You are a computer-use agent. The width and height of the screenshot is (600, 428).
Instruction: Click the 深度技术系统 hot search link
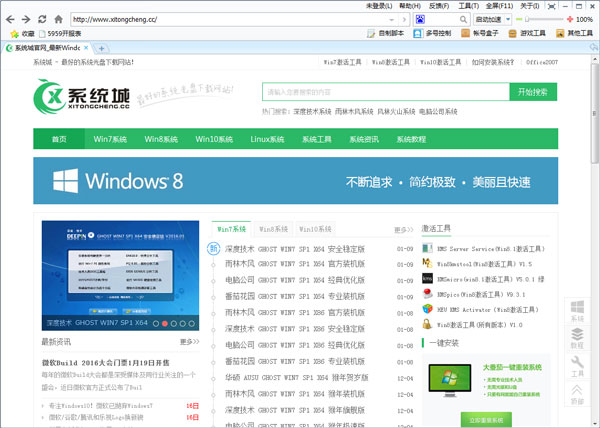(312, 112)
